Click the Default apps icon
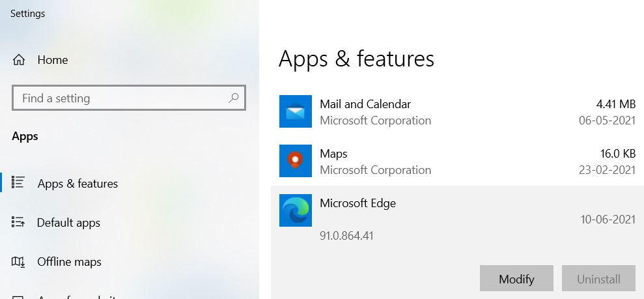This screenshot has height=299, width=644. pyautogui.click(x=18, y=222)
